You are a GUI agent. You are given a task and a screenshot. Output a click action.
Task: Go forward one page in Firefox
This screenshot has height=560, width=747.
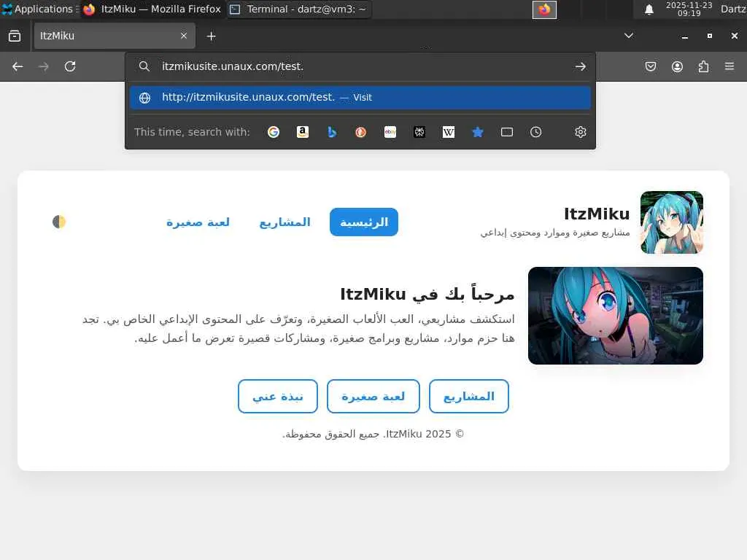tap(43, 66)
